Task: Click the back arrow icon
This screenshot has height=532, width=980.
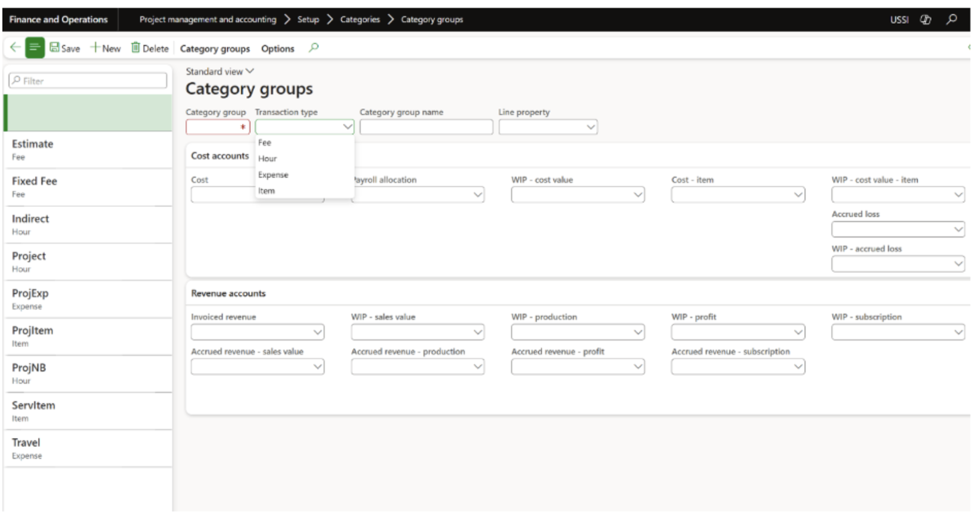Action: [15, 48]
